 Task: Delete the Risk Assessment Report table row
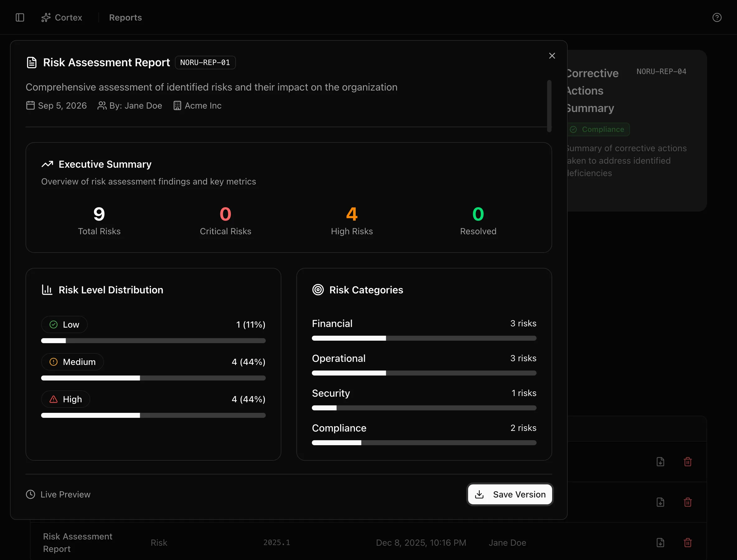tap(688, 542)
